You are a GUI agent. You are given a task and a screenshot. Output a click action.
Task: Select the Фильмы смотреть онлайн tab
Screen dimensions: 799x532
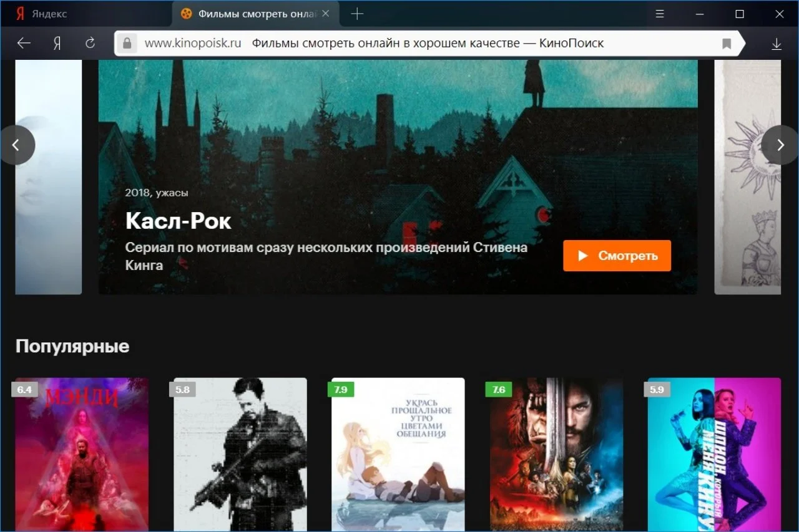pos(255,14)
